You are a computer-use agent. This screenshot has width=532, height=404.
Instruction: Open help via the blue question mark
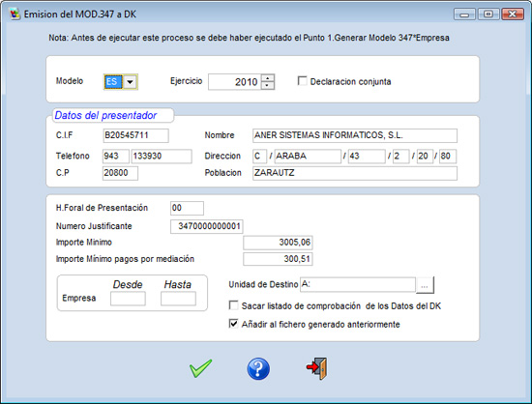point(258,369)
